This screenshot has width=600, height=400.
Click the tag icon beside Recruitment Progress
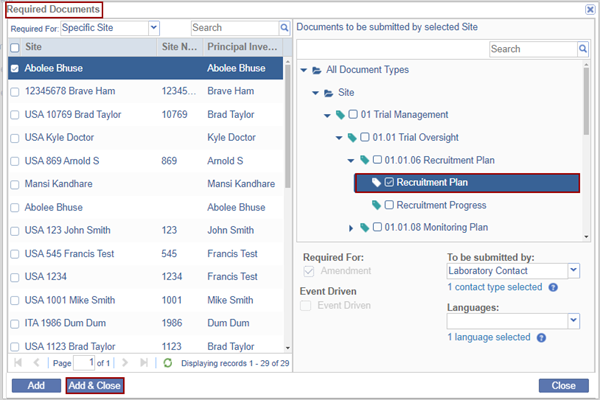[x=377, y=205]
